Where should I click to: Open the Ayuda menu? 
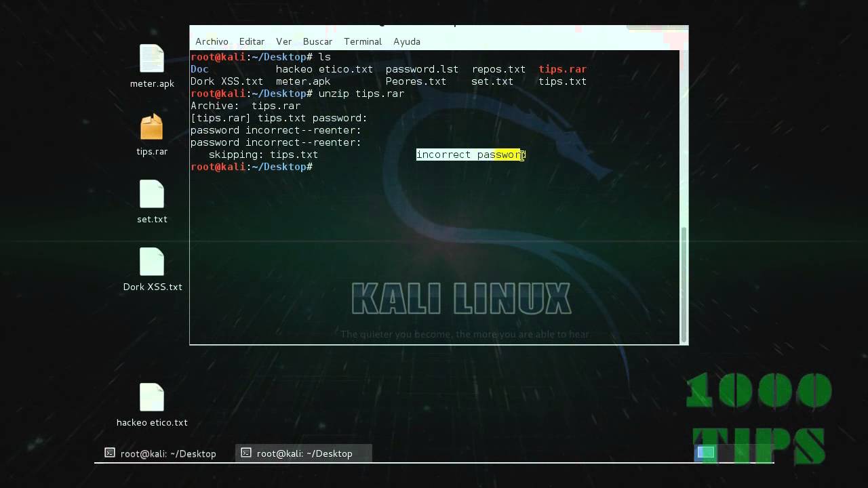[x=407, y=41]
